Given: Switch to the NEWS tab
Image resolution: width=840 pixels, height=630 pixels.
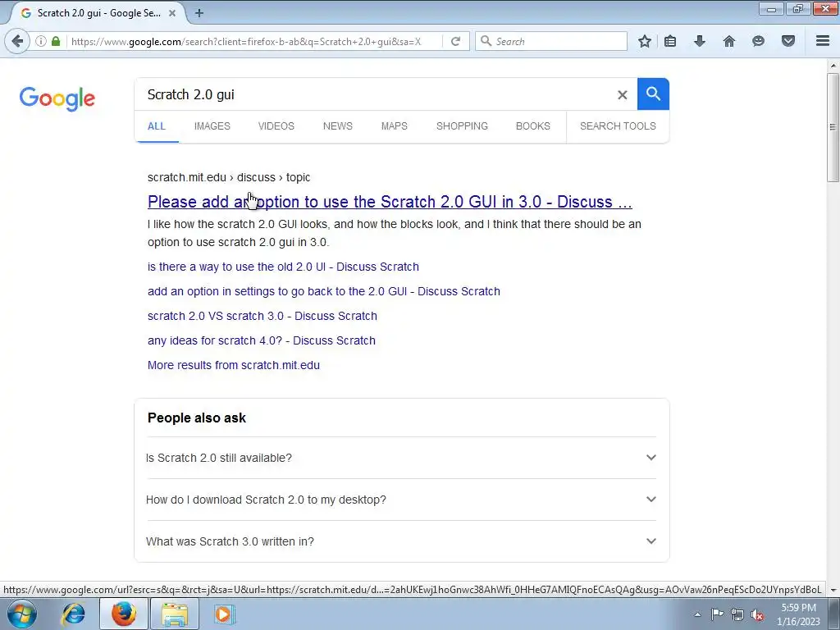Looking at the screenshot, I should 337,126.
